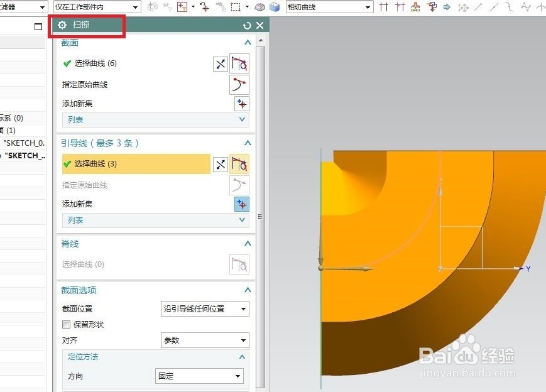Open the 方向 dropdown showing 固定
Screen dimensions: 546x392
(x=199, y=376)
